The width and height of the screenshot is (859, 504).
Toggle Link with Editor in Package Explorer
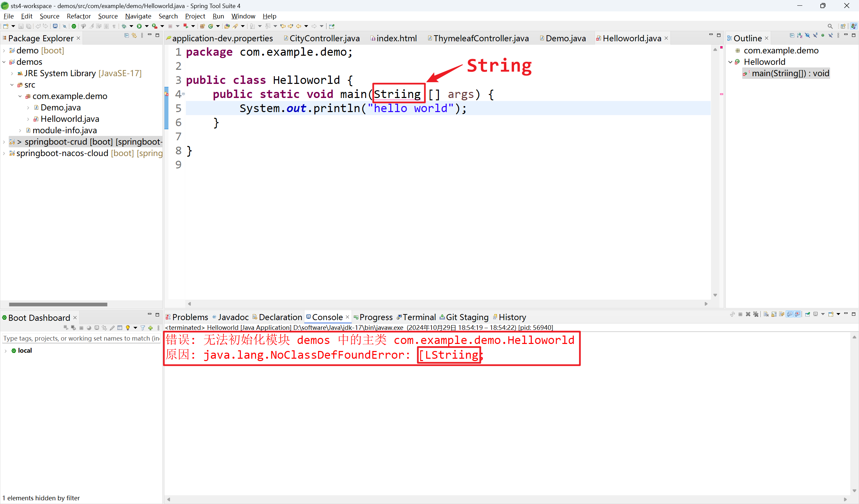pyautogui.click(x=134, y=36)
